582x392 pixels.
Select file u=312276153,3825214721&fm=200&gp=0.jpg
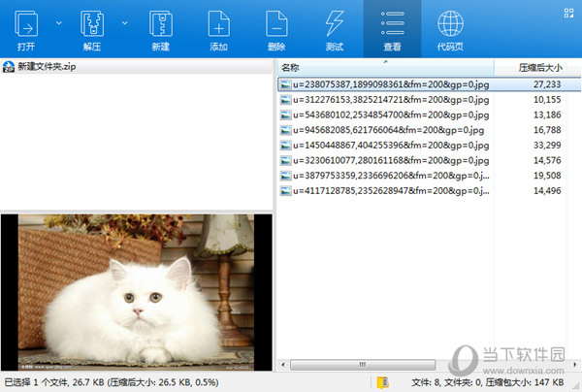tap(391, 100)
